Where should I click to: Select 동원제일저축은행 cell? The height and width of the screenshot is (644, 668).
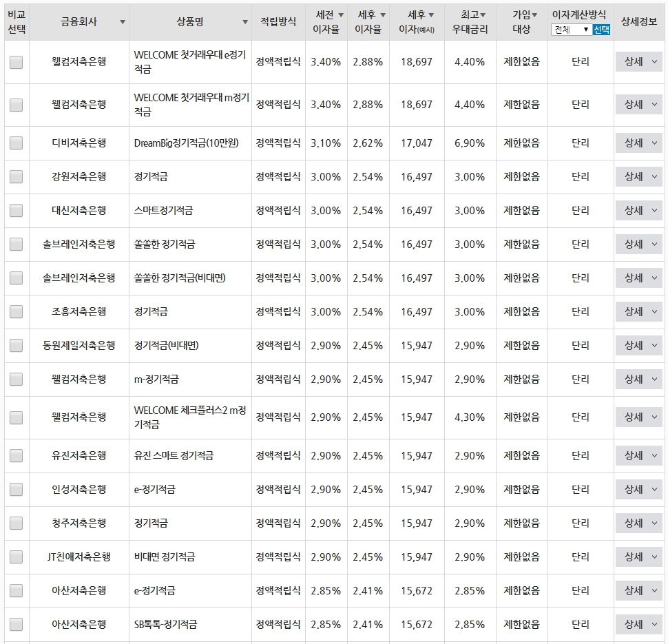[79, 345]
